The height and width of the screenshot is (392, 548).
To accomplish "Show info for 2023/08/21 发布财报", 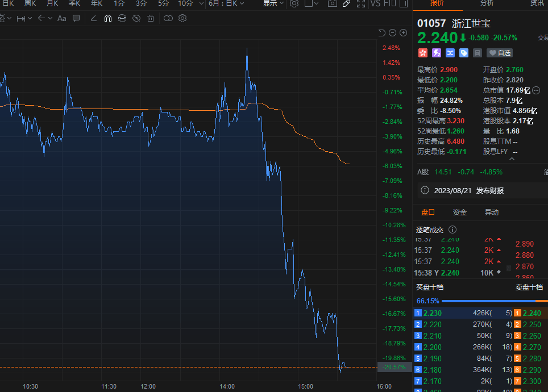I will 425,190.
